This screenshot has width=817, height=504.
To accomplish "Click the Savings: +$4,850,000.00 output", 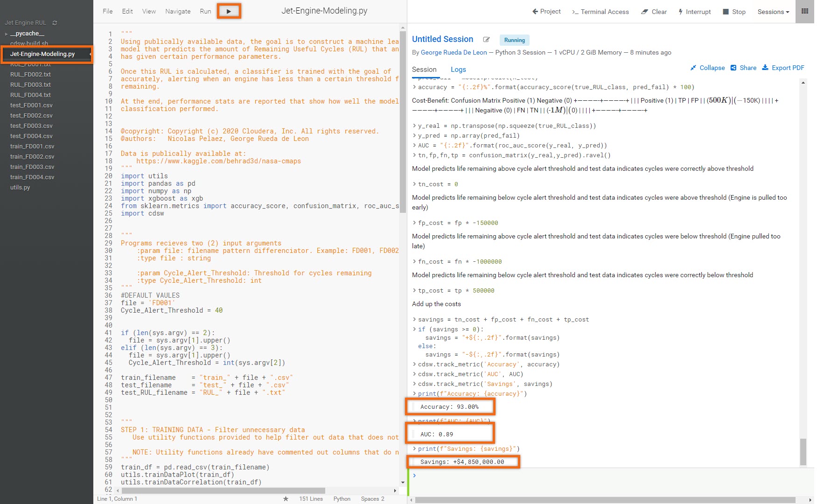I will pos(462,462).
